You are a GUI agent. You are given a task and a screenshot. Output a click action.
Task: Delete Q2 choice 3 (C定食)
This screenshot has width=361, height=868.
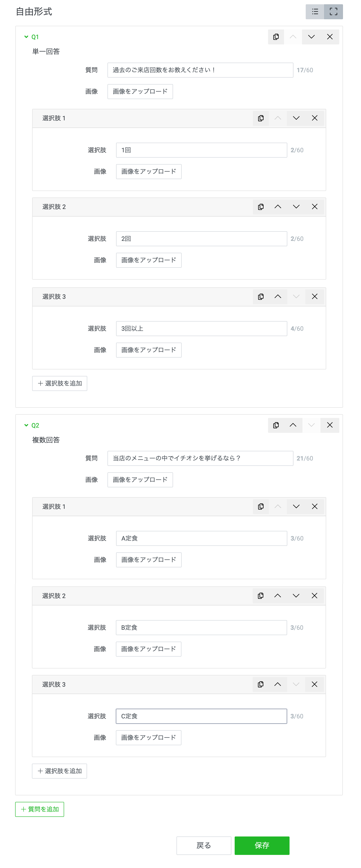coord(314,684)
